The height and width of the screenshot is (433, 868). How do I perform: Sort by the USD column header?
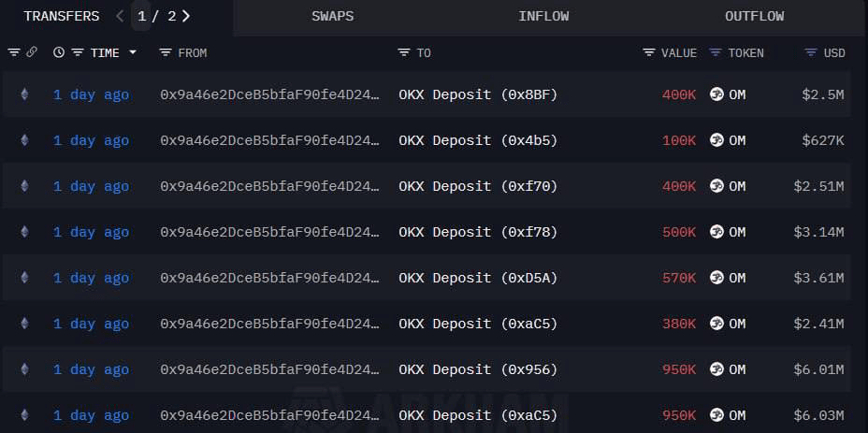[x=834, y=52]
